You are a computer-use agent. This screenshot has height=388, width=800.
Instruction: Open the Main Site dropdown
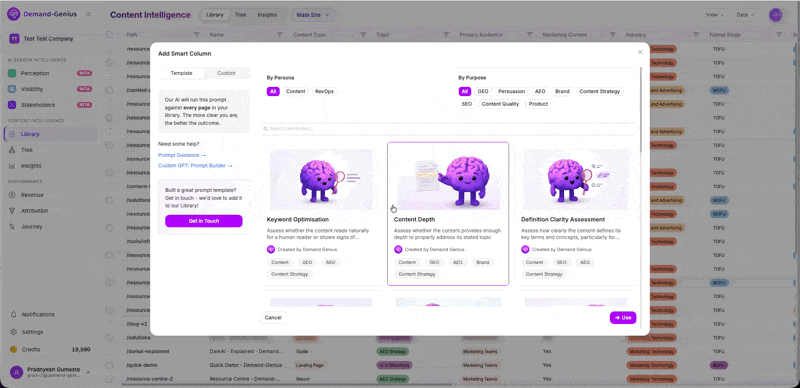point(313,15)
